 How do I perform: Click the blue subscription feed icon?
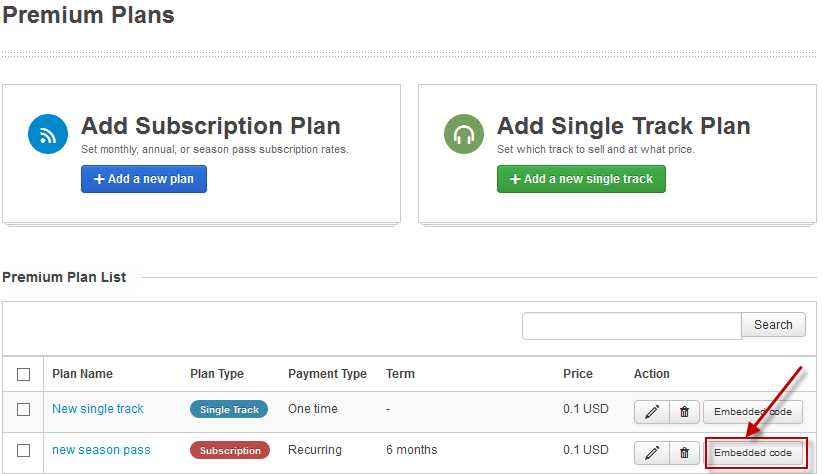pos(48,134)
